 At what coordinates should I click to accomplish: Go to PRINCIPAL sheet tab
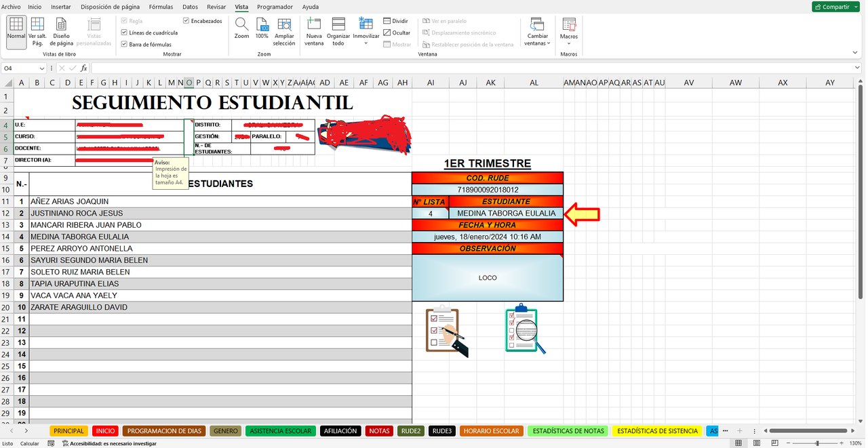click(68, 431)
